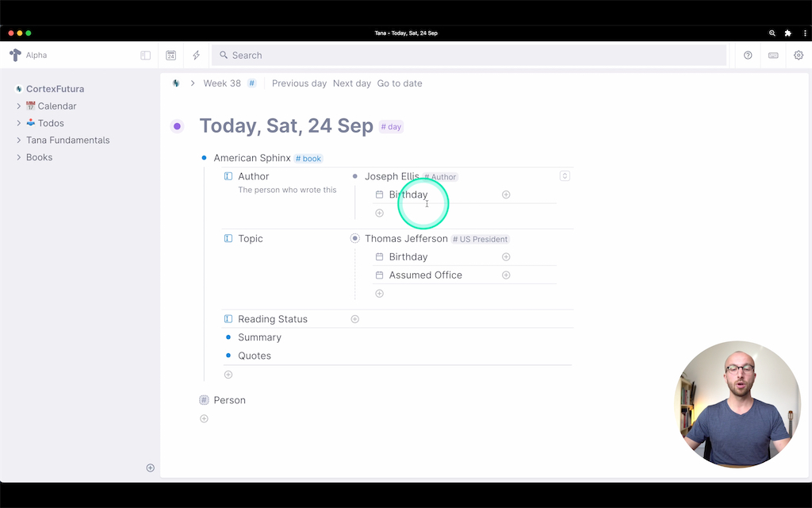812x508 pixels.
Task: Expand Tana Fundamentals in sidebar
Action: point(19,140)
